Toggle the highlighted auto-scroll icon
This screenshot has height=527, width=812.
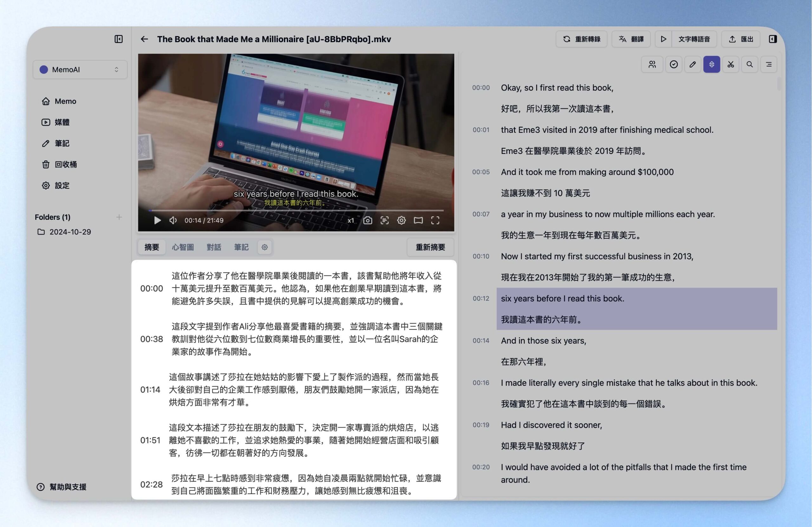712,64
